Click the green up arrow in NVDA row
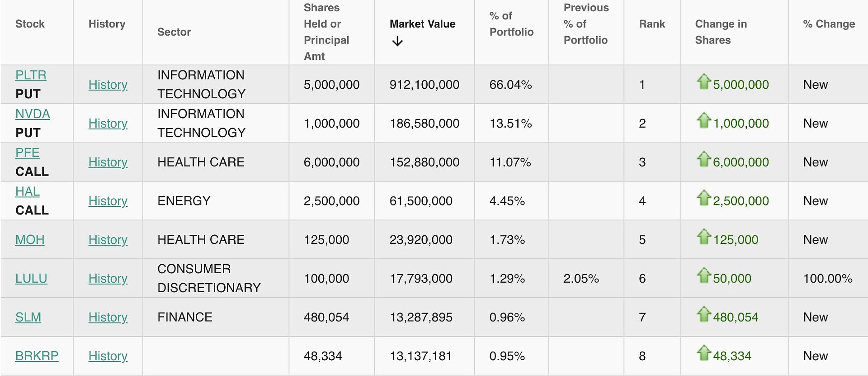Image resolution: width=868 pixels, height=376 pixels. (x=703, y=120)
